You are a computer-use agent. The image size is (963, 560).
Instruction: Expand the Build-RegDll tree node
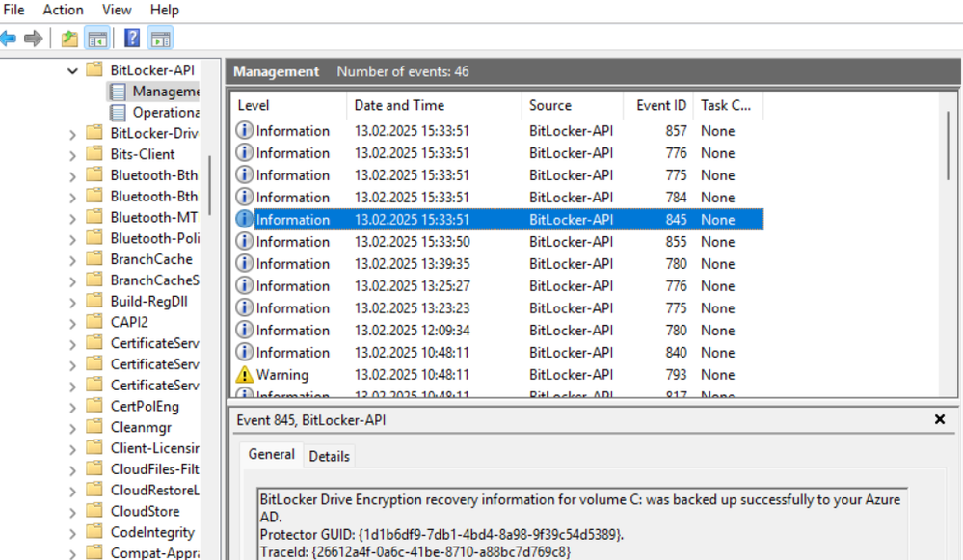pos(72,303)
